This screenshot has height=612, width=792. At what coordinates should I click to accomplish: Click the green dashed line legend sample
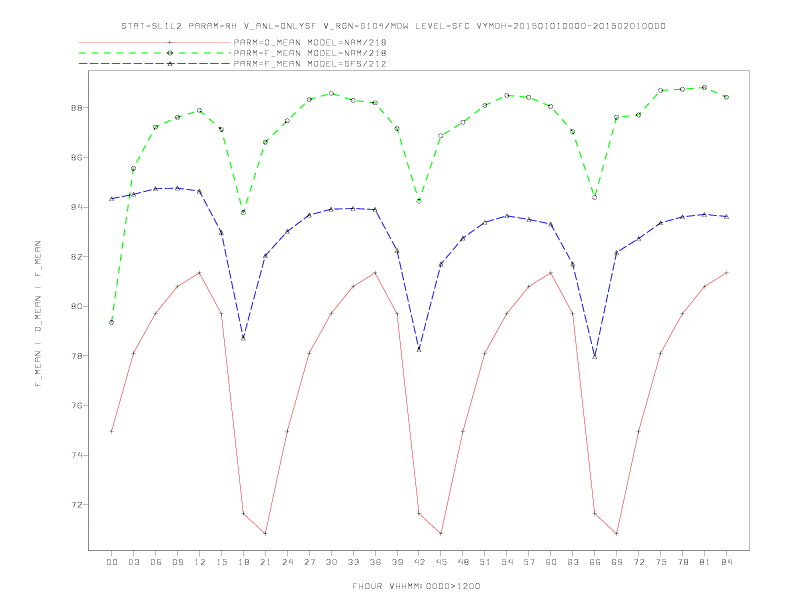[155, 53]
